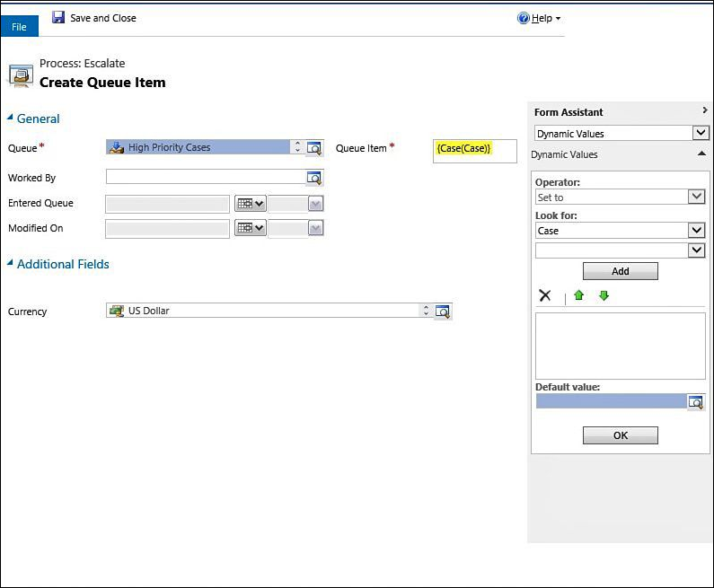Open the empty attribute dropdown below Case
This screenshot has height=588, width=714.
[696, 250]
